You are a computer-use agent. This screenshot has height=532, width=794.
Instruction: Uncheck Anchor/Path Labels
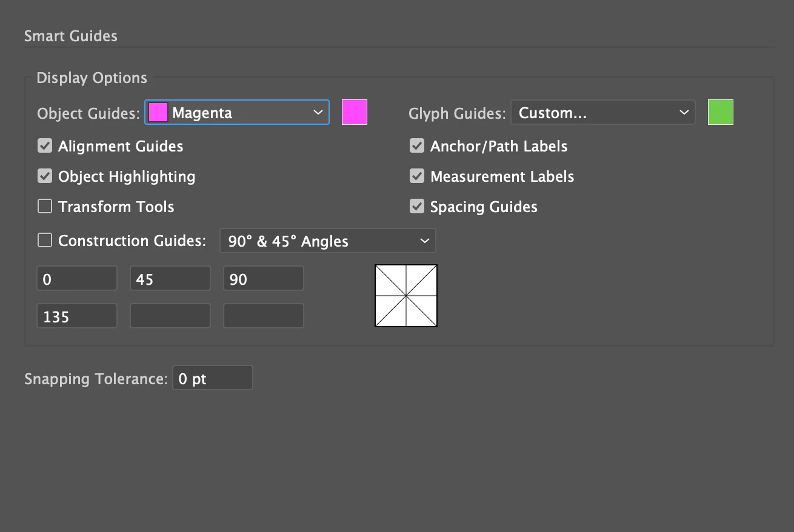point(417,146)
